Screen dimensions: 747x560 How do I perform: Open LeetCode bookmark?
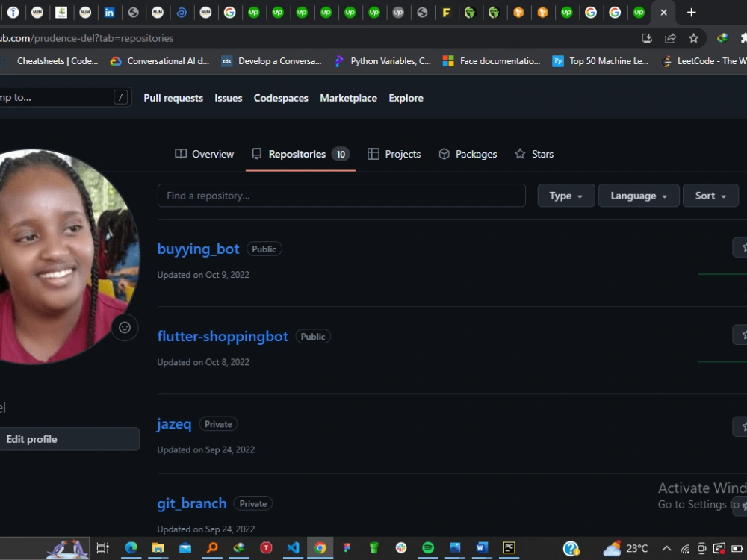coord(704,61)
